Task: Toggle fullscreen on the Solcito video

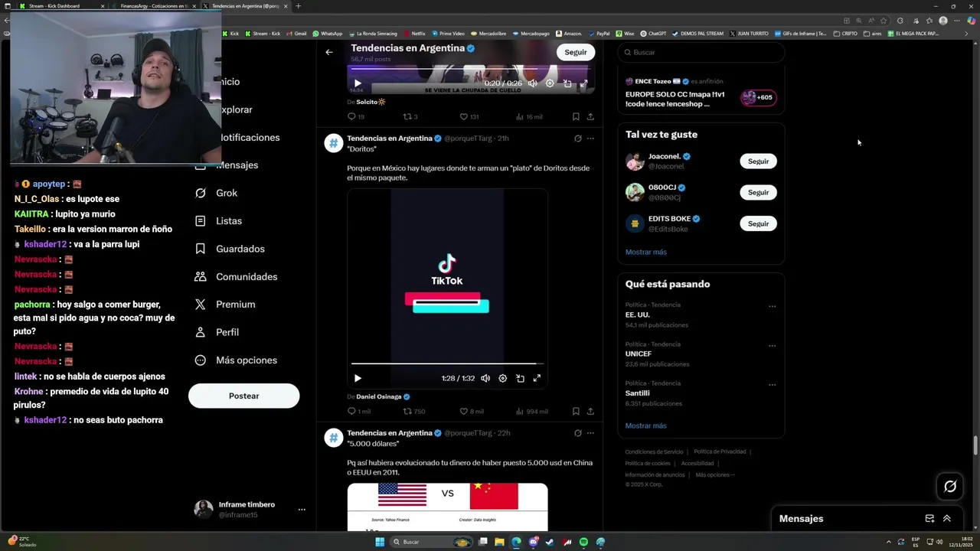Action: 583,83
